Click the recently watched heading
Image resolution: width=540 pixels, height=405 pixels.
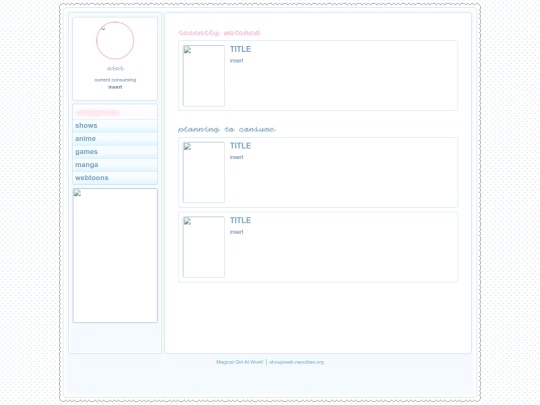coord(219,33)
